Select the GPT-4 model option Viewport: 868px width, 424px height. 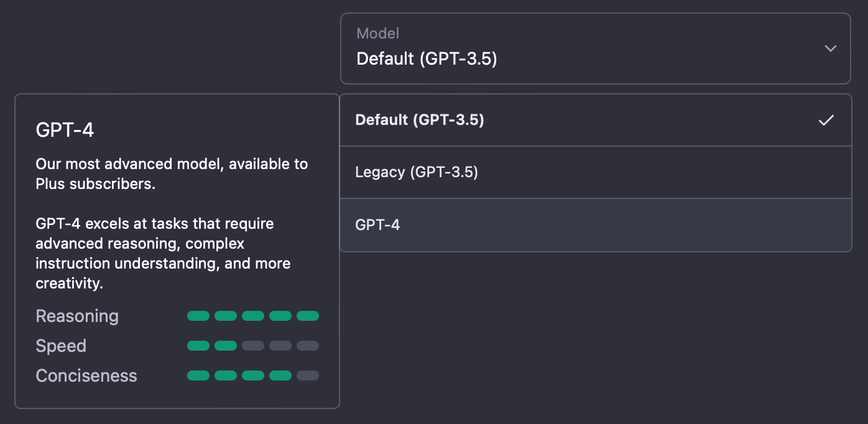595,225
